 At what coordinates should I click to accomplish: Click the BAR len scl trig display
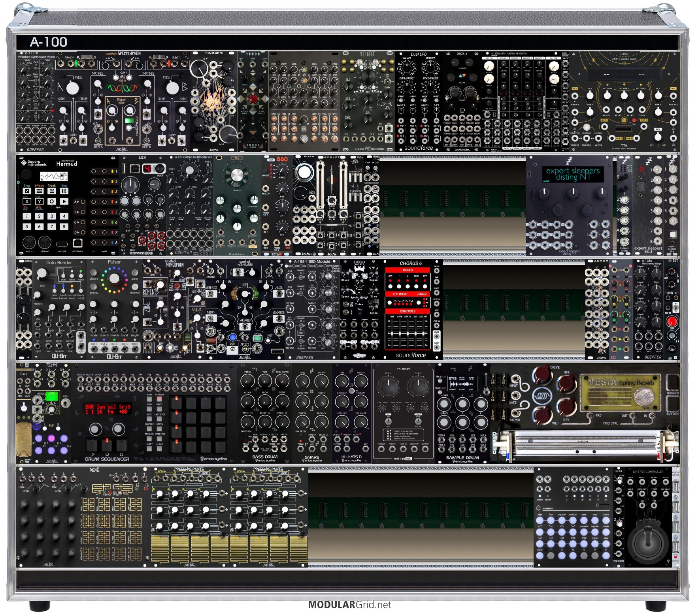[x=108, y=409]
